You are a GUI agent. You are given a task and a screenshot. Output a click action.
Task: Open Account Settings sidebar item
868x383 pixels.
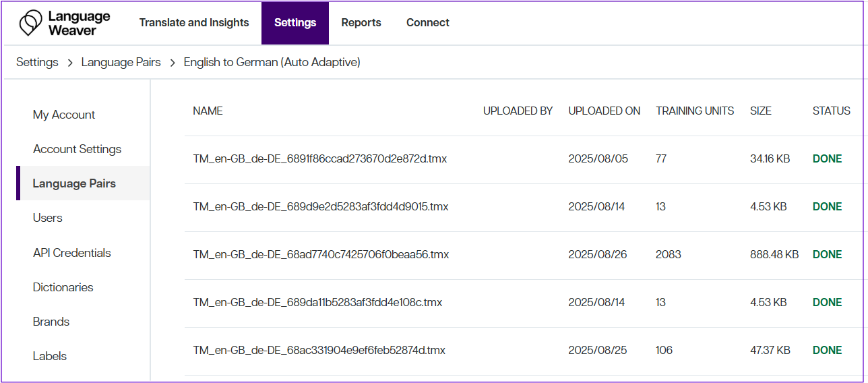click(x=77, y=149)
